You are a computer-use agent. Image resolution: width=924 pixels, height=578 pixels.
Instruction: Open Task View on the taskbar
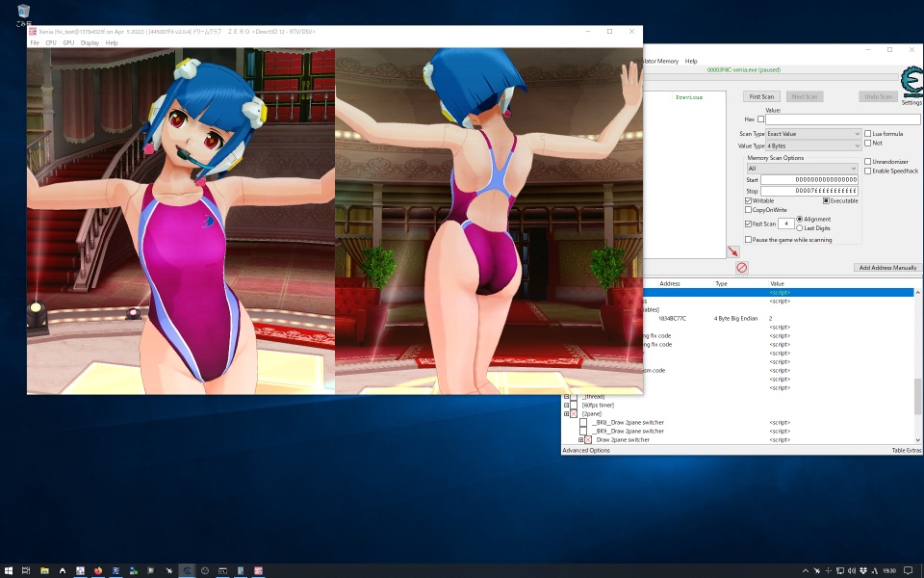coord(26,570)
